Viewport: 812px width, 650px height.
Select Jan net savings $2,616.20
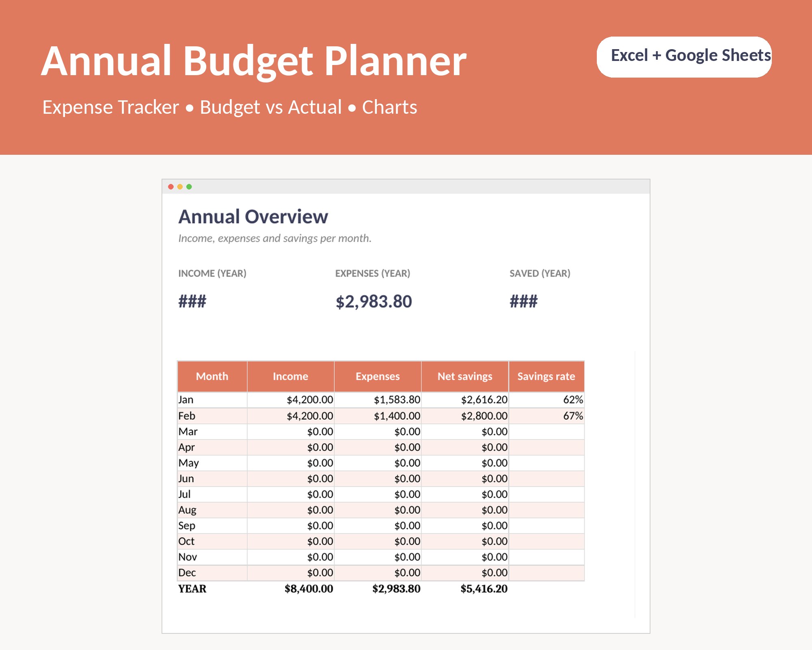[x=465, y=400]
